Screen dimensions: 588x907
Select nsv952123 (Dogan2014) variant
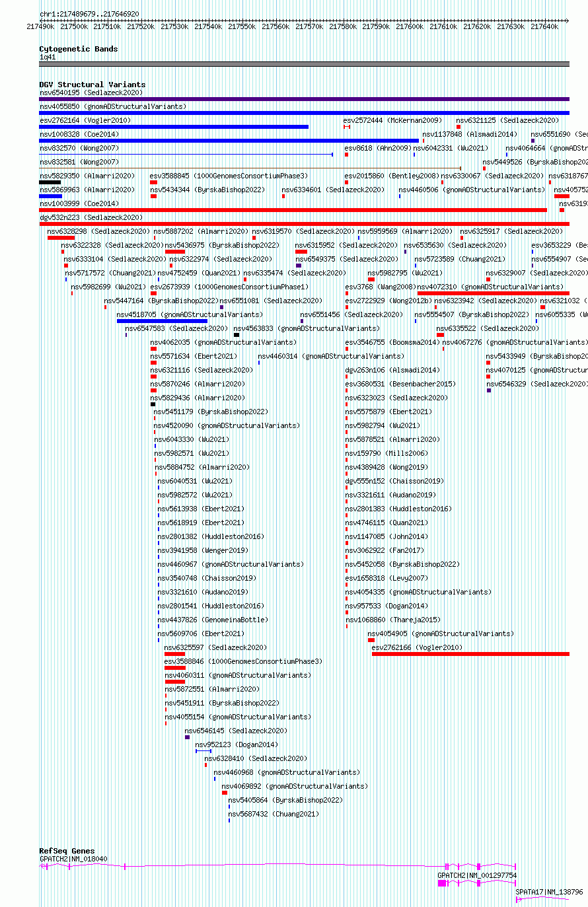[x=203, y=751]
